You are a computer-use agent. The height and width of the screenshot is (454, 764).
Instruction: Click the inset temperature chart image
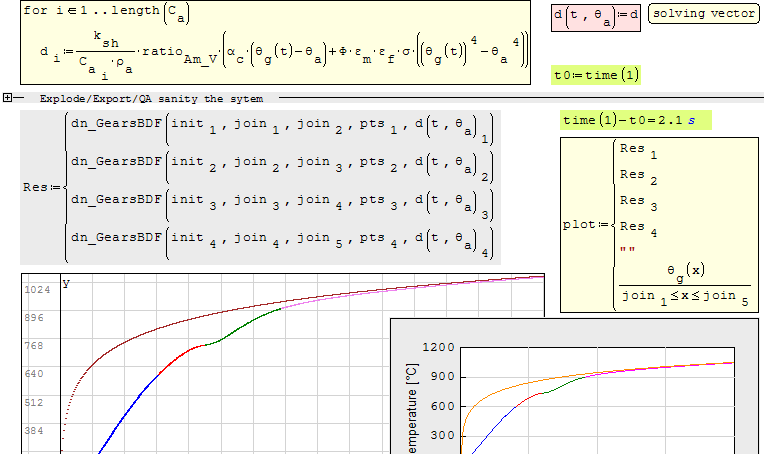(575, 390)
